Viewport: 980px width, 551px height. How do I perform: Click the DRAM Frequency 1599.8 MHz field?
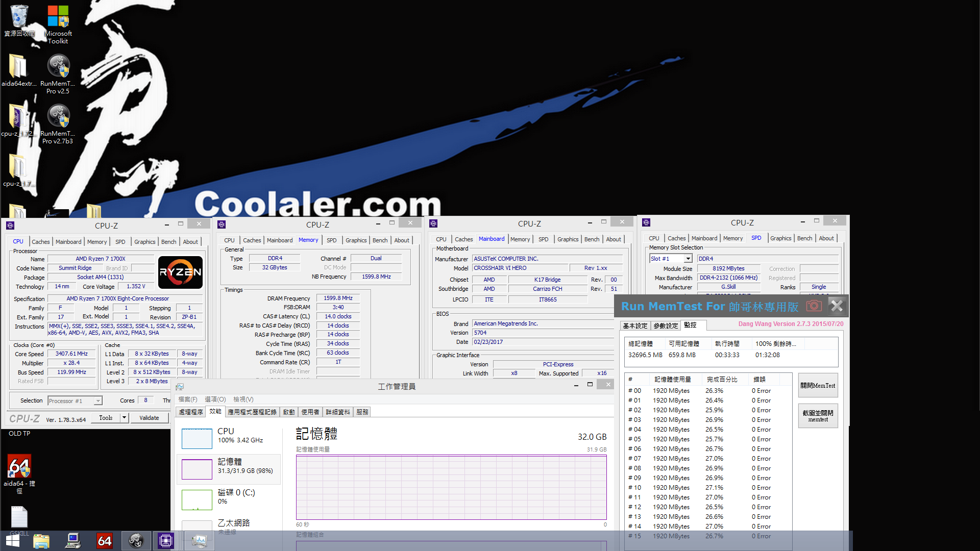point(338,298)
